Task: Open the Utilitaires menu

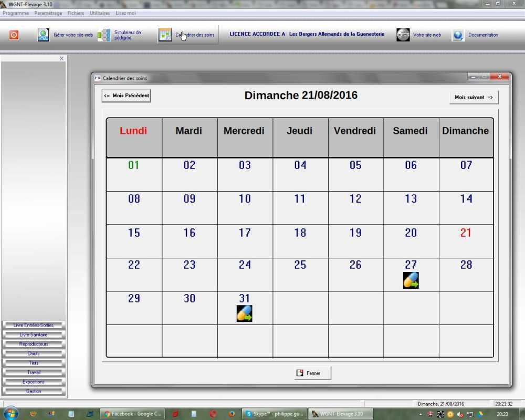Action: (100, 13)
